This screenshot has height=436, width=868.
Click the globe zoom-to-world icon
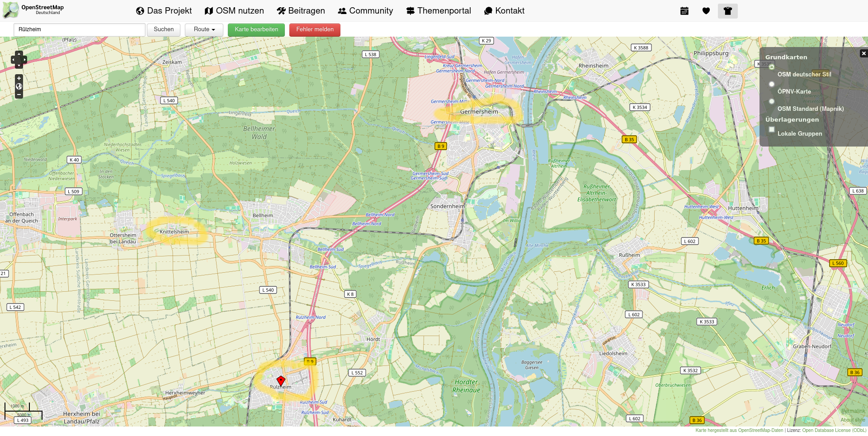tap(19, 86)
